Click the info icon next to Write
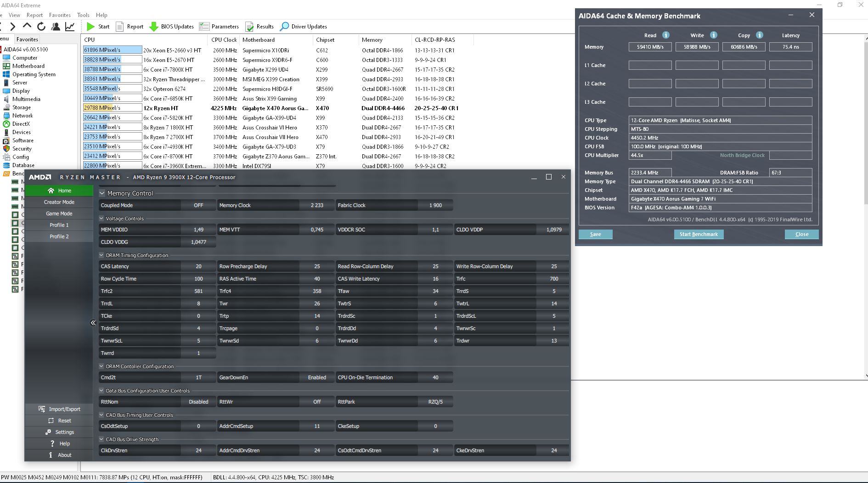The height and width of the screenshot is (483, 868). [714, 35]
